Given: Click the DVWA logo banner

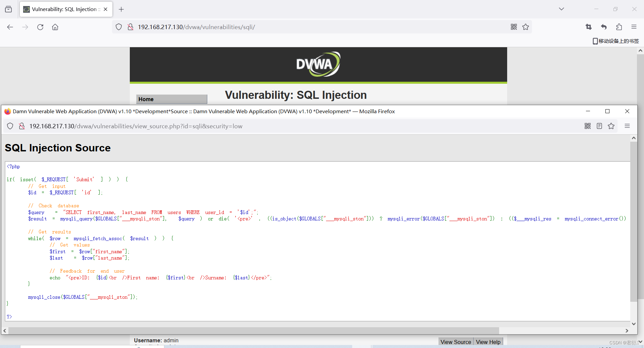Looking at the screenshot, I should [318, 64].
